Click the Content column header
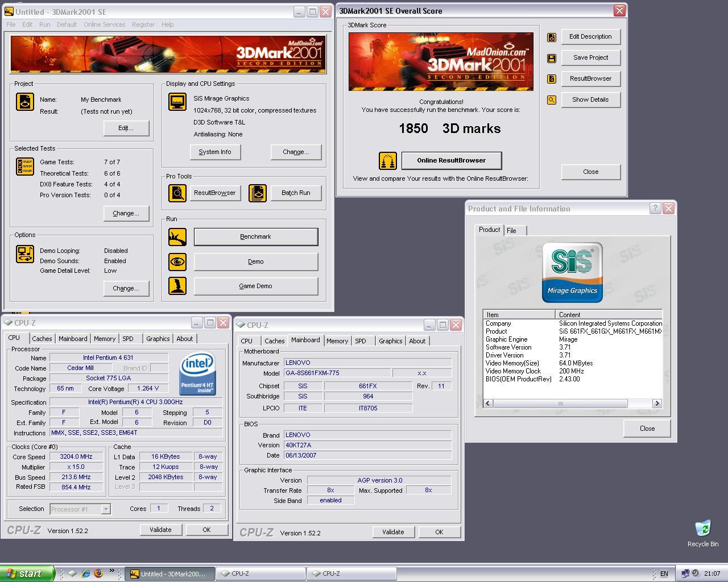 (609, 314)
